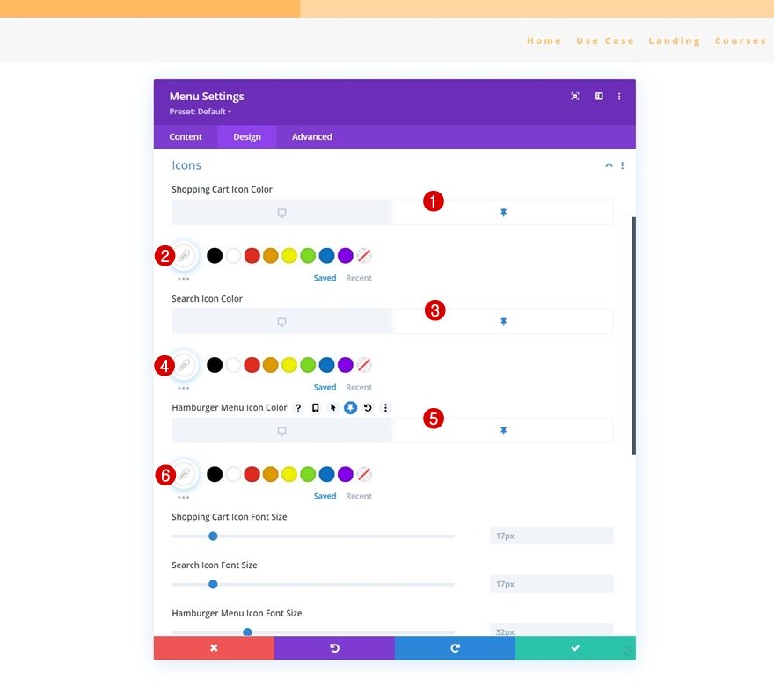This screenshot has height=700, width=774.
Task: Click the hover cursor icon for Hamburger color
Action: (x=332, y=408)
